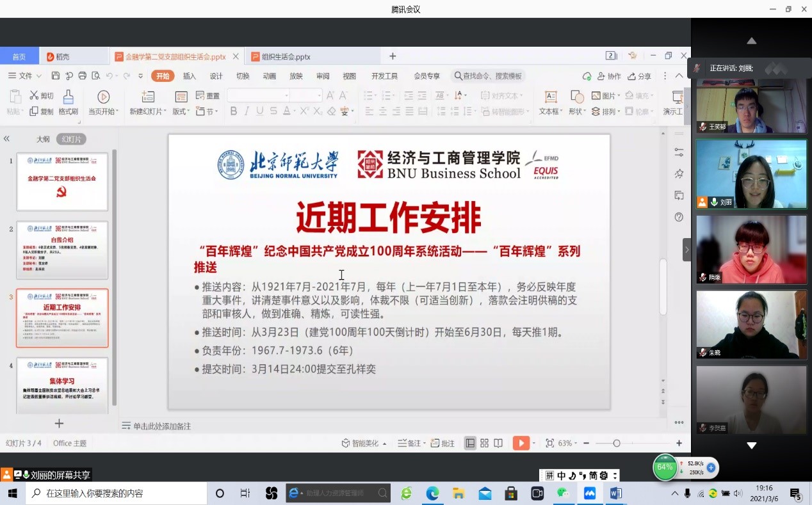The width and height of the screenshot is (812, 505).
Task: Open the Shapes (形状) tool
Action: 576,102
